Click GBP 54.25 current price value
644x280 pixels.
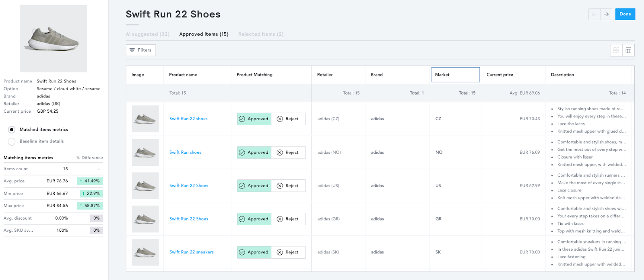[47, 111]
